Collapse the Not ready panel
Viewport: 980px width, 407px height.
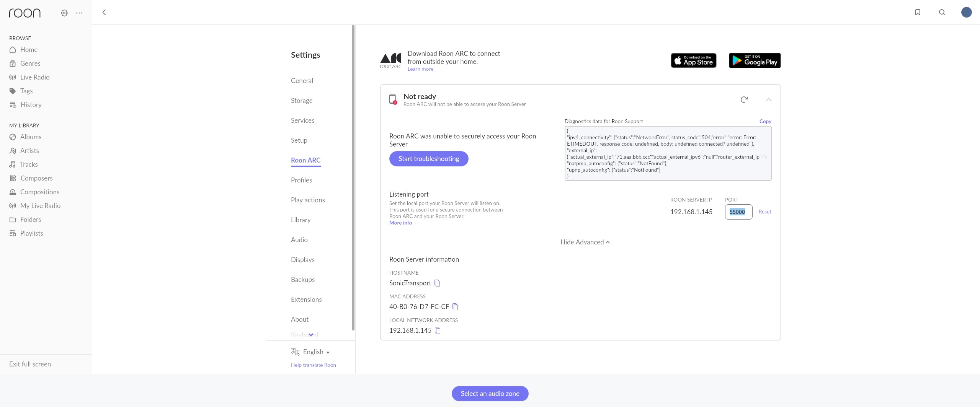coord(768,99)
